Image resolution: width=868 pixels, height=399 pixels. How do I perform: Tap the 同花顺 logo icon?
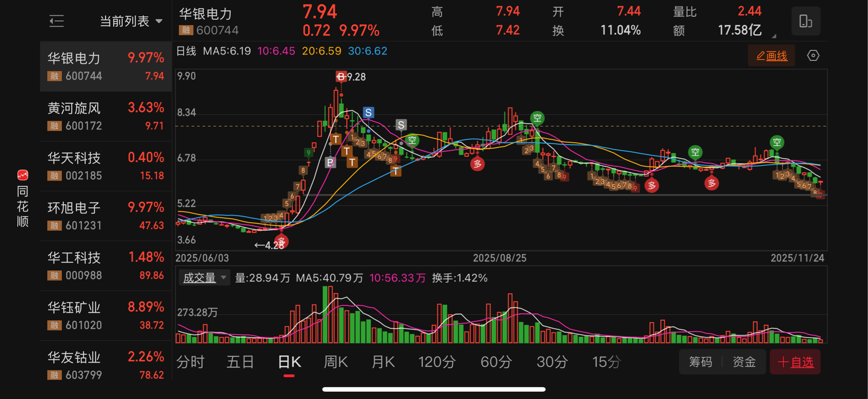(22, 175)
